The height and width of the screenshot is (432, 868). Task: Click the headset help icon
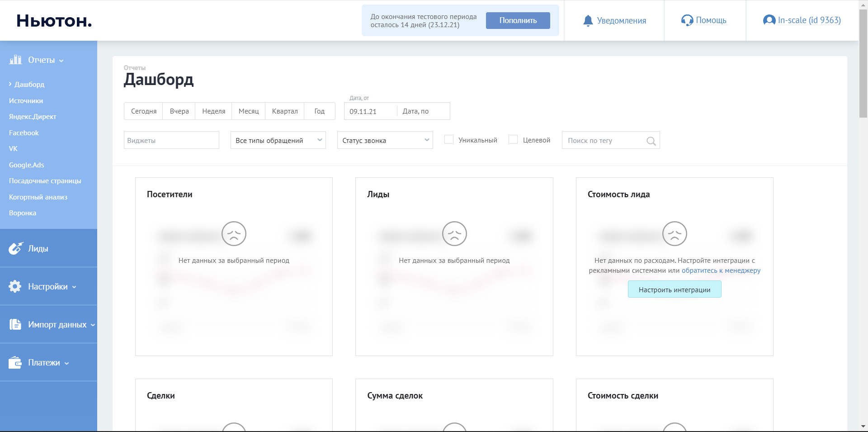coord(687,20)
